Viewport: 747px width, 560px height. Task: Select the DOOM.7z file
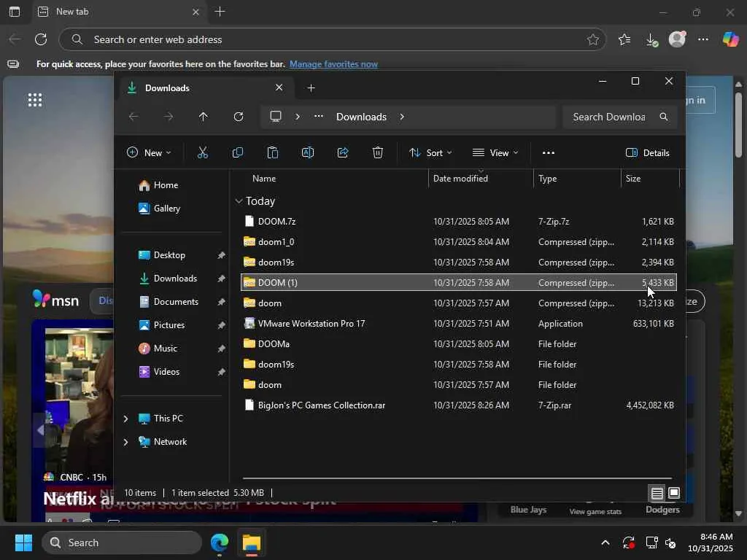point(459,222)
